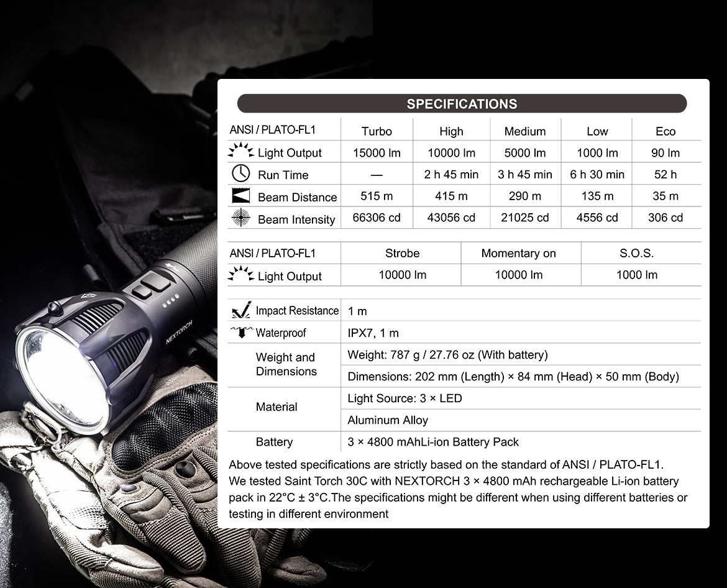727x588 pixels.
Task: Click the 4800 mAh battery pack value
Action: (x=433, y=442)
